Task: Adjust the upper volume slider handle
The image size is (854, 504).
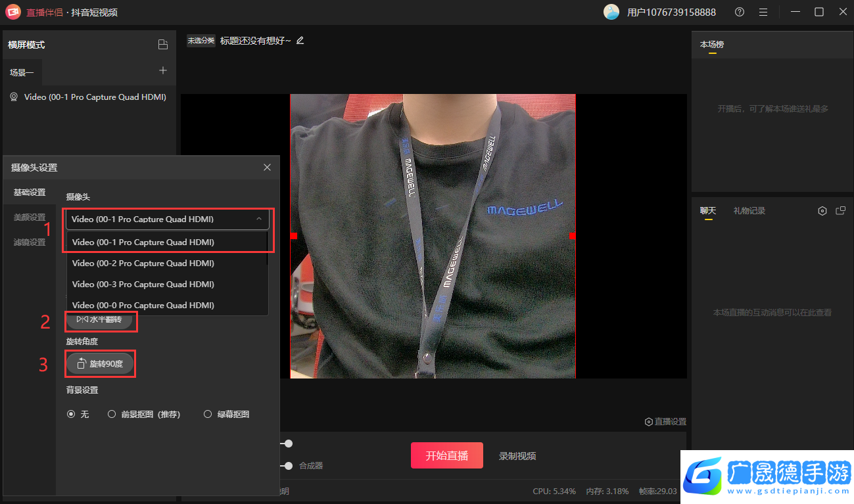Action: pos(288,444)
